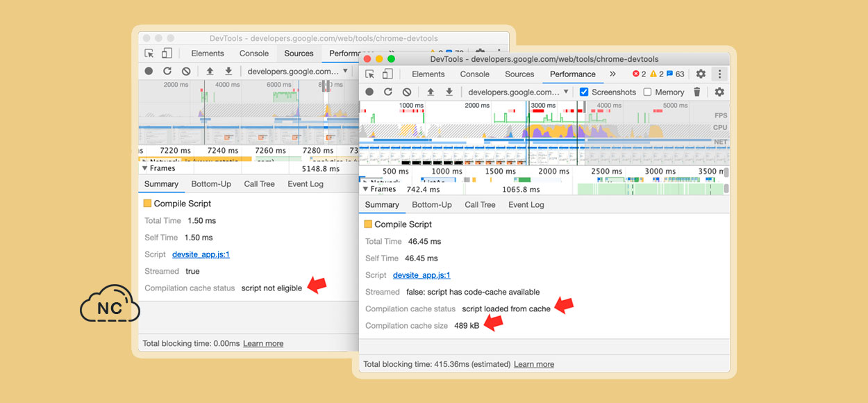Open the Elements tab in front window
This screenshot has height=403, width=868.
coord(428,74)
